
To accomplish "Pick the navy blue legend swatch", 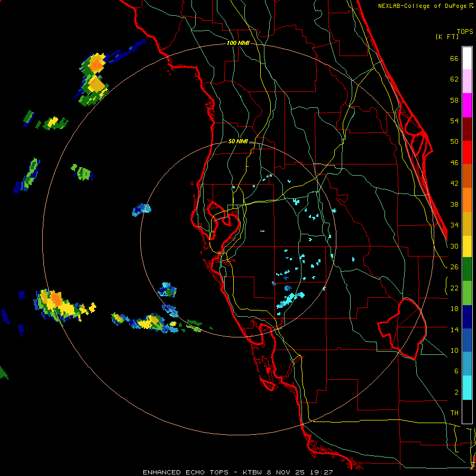I will coord(467,317).
